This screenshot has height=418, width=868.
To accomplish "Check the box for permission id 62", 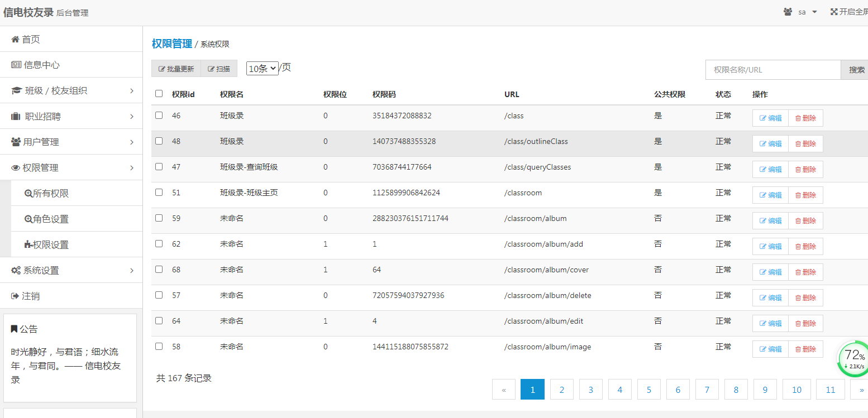I will pos(159,244).
